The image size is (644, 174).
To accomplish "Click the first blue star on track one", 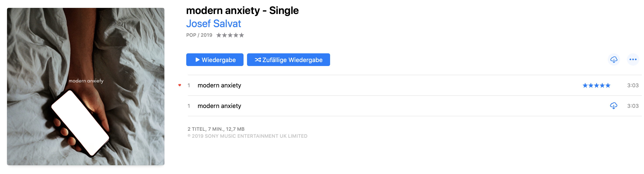I will tap(585, 85).
